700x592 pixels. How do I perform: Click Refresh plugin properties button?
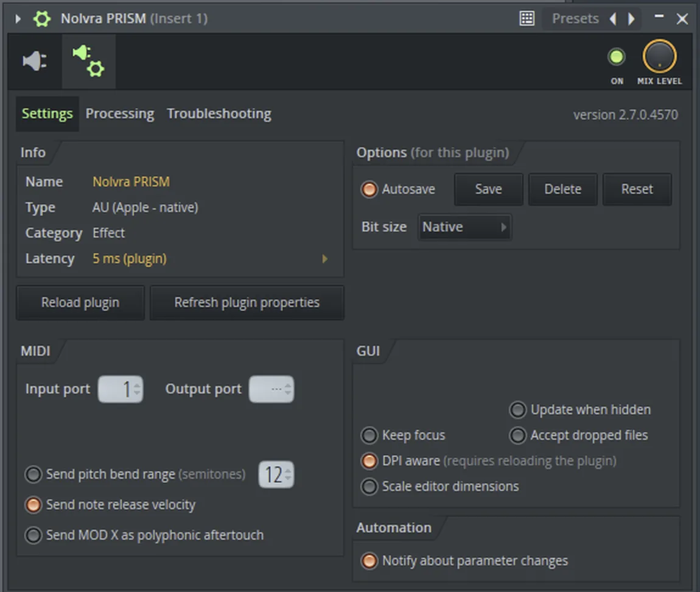click(x=247, y=303)
